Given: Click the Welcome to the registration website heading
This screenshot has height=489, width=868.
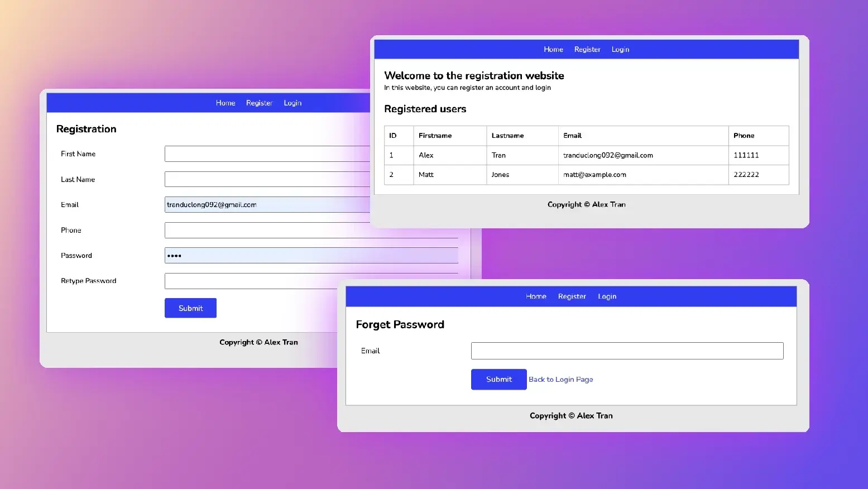Looking at the screenshot, I should [474, 75].
